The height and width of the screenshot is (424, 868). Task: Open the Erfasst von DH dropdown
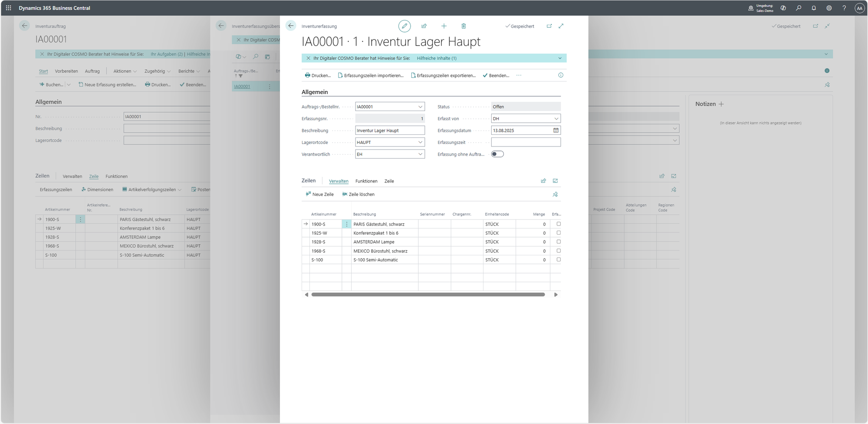(x=556, y=118)
